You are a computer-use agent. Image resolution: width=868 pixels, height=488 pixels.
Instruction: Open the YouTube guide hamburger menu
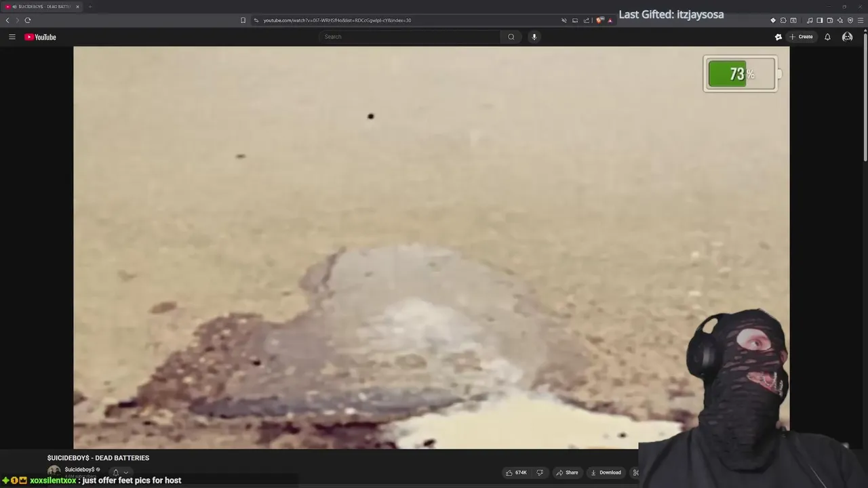pos(12,37)
